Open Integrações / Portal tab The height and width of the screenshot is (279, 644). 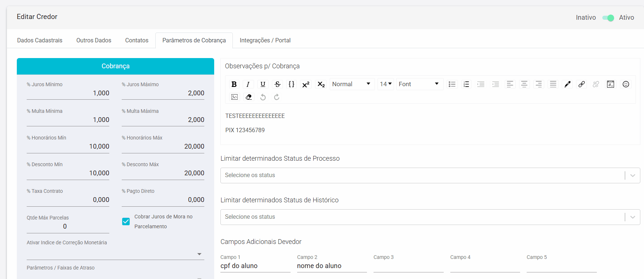265,41
